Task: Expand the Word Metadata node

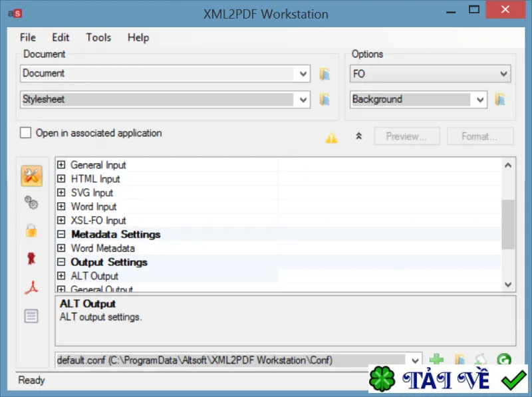Action: tap(61, 248)
